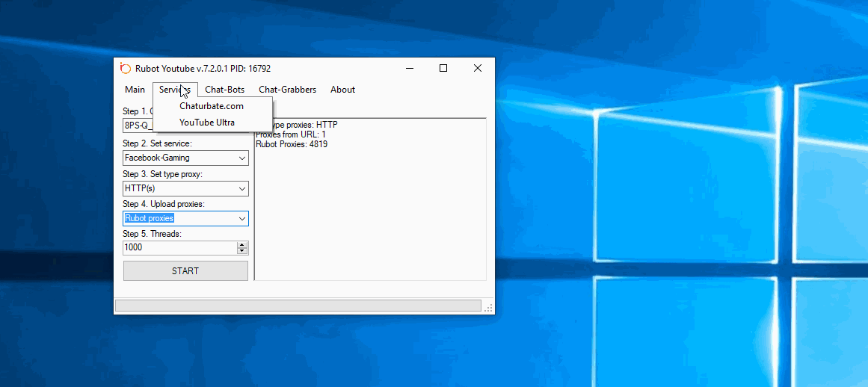Select Chaturbate.com from the Services menu
Screen dimensions: 868x387
[212, 106]
